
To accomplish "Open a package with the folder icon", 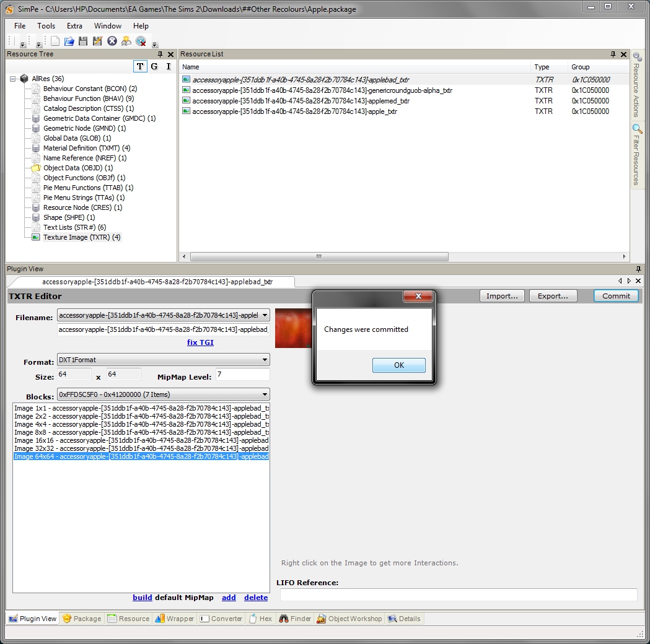I will [x=69, y=41].
